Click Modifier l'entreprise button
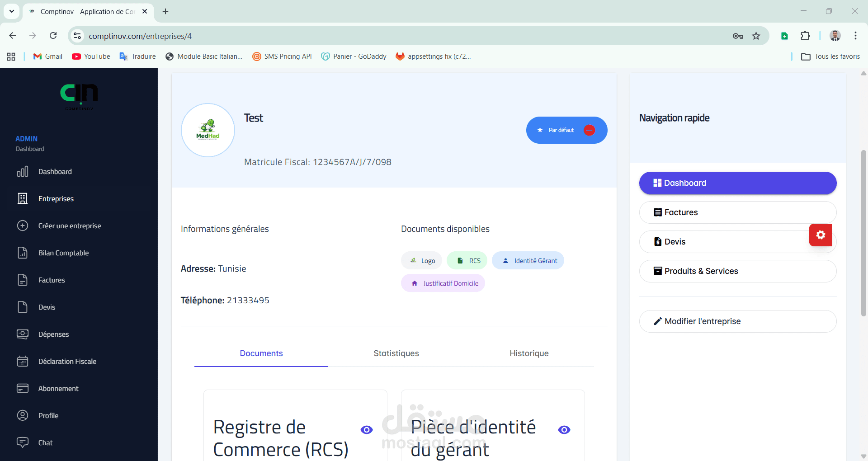The width and height of the screenshot is (868, 461). (738, 321)
